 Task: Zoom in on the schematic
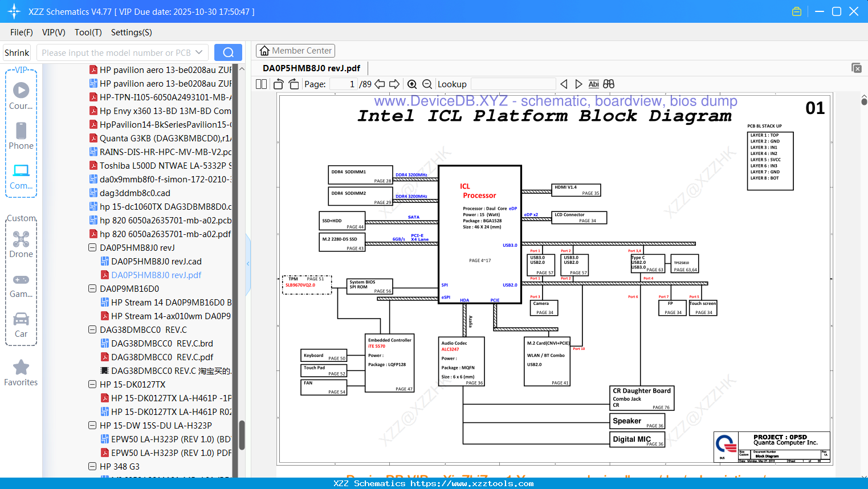412,84
